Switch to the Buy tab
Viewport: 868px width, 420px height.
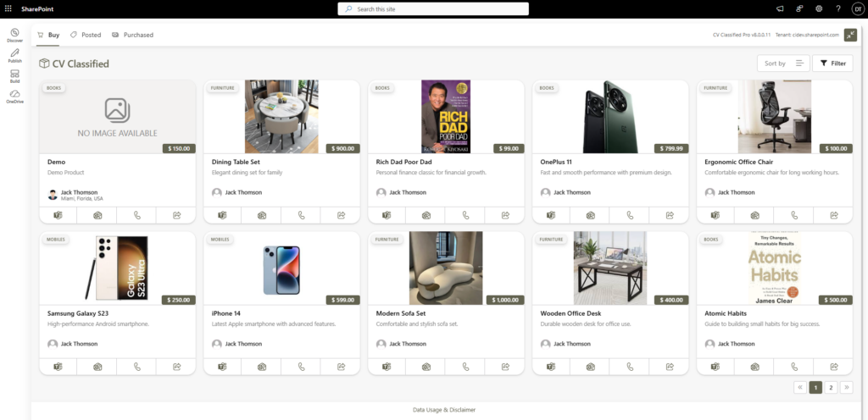coord(48,35)
